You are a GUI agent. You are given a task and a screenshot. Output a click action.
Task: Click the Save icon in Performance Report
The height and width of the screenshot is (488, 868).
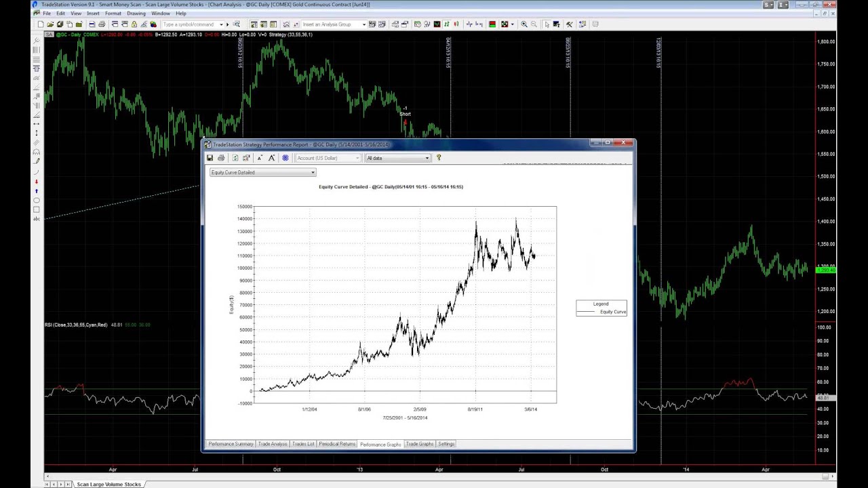[210, 158]
